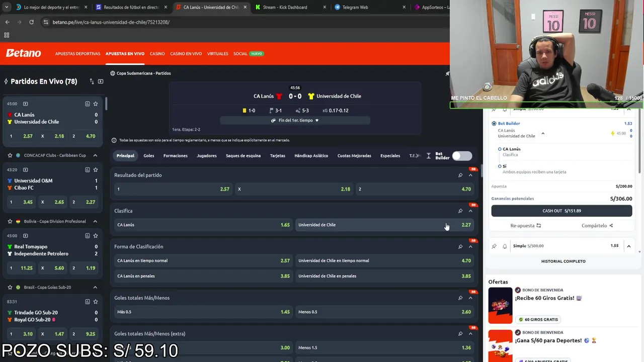
Task: Favorite the Real Tomayapo match with star
Action: pyautogui.click(x=96, y=235)
